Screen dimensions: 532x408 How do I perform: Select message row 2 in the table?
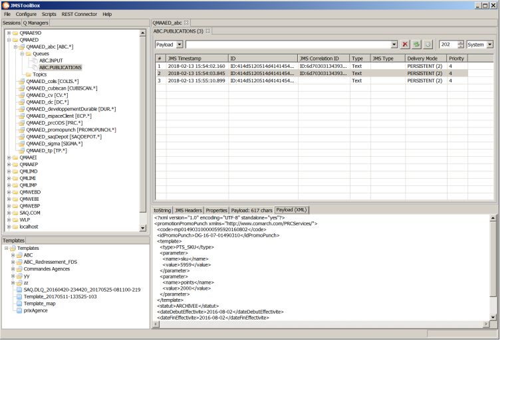266,73
